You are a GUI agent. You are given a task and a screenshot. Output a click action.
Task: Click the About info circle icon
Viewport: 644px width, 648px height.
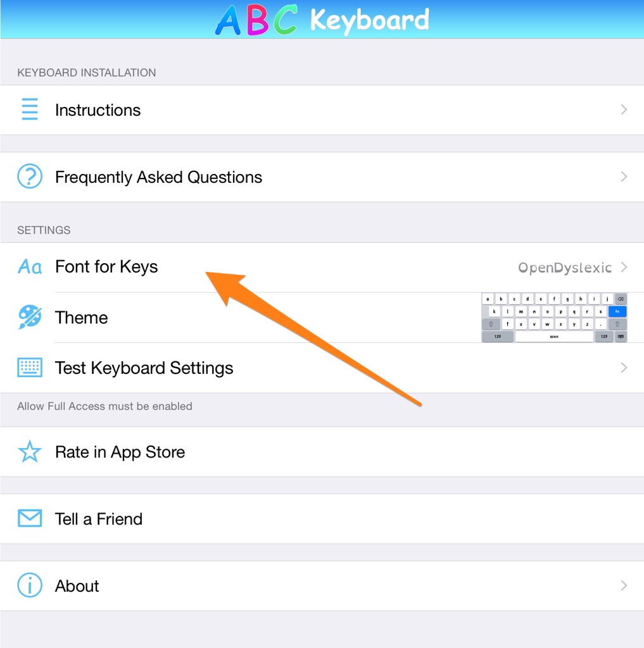pyautogui.click(x=30, y=586)
